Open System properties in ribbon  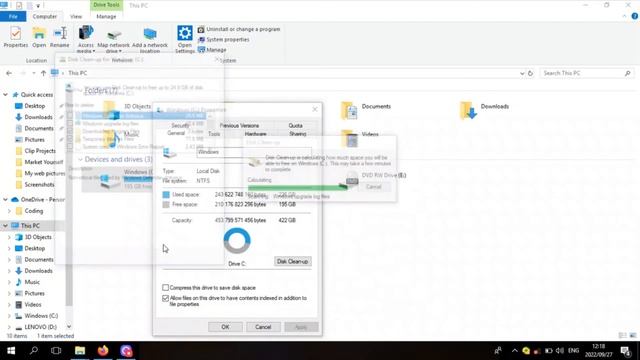click(x=224, y=40)
